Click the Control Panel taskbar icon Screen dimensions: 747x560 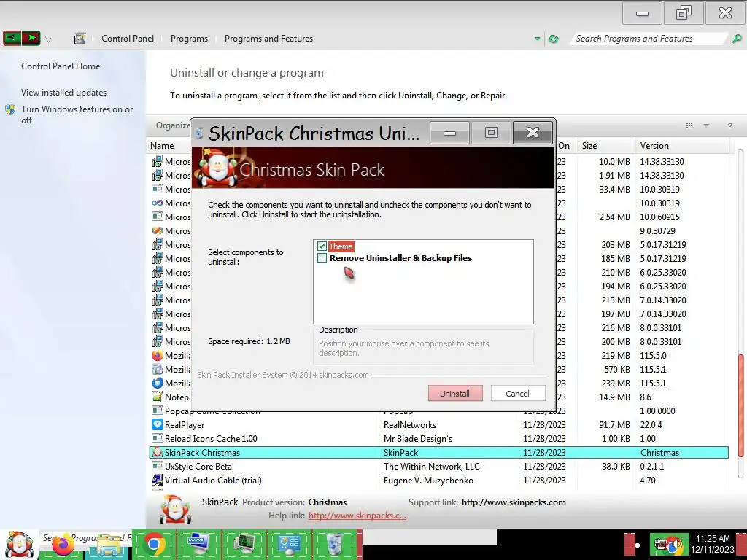point(289,544)
